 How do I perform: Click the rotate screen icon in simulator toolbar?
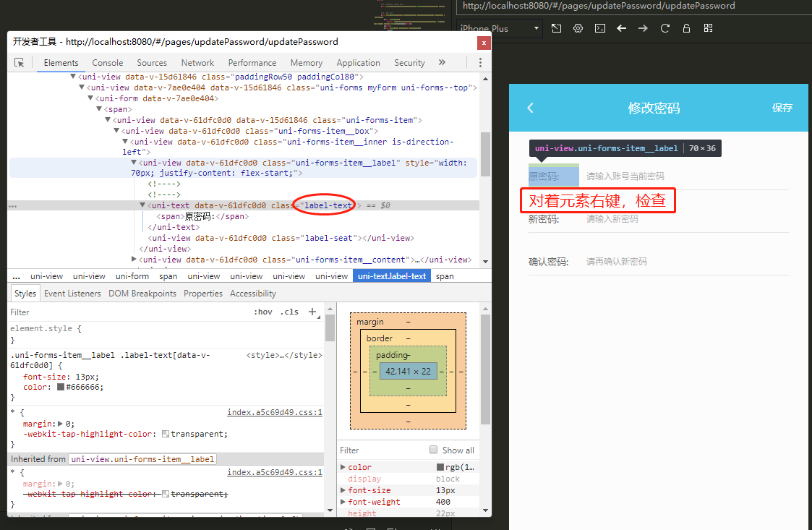pyautogui.click(x=556, y=28)
